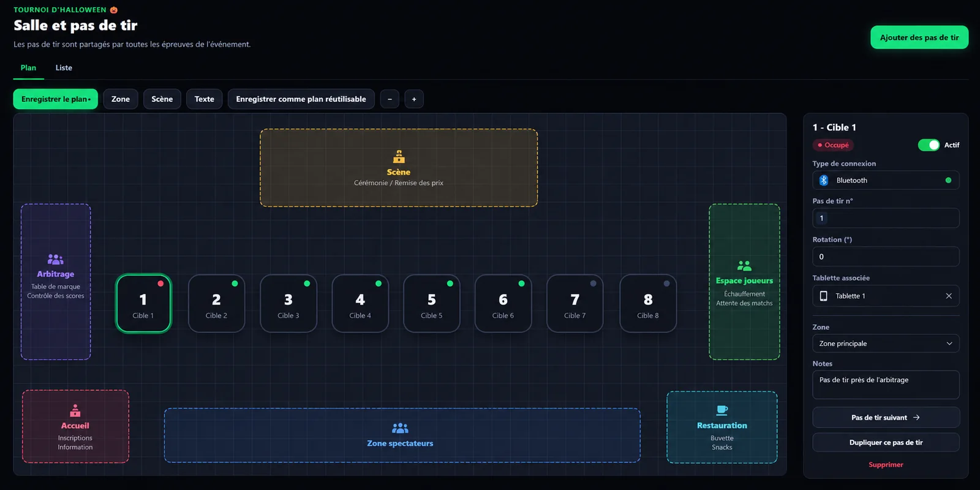Click the green status dot on Cible 2
980x490 pixels.
[235, 284]
